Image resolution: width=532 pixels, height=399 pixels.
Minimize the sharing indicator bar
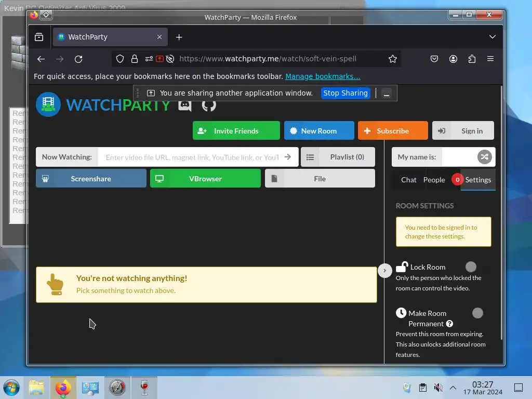pos(386,94)
